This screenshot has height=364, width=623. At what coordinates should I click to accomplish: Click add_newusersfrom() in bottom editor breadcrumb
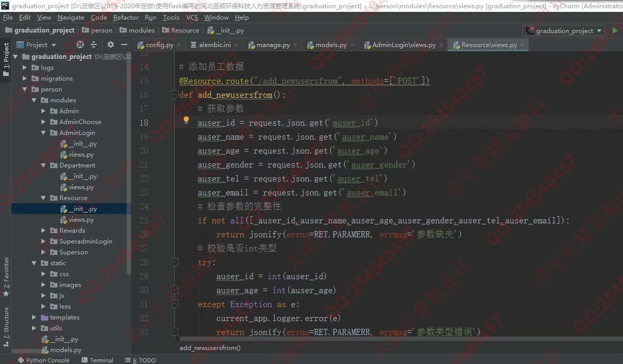tap(210, 348)
